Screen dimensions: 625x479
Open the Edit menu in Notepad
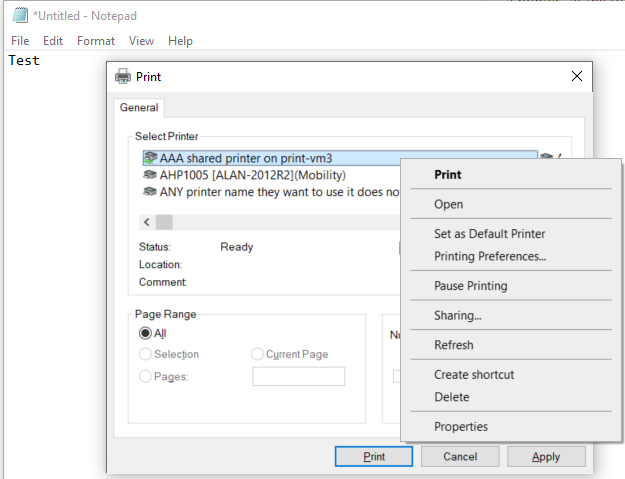(x=53, y=41)
